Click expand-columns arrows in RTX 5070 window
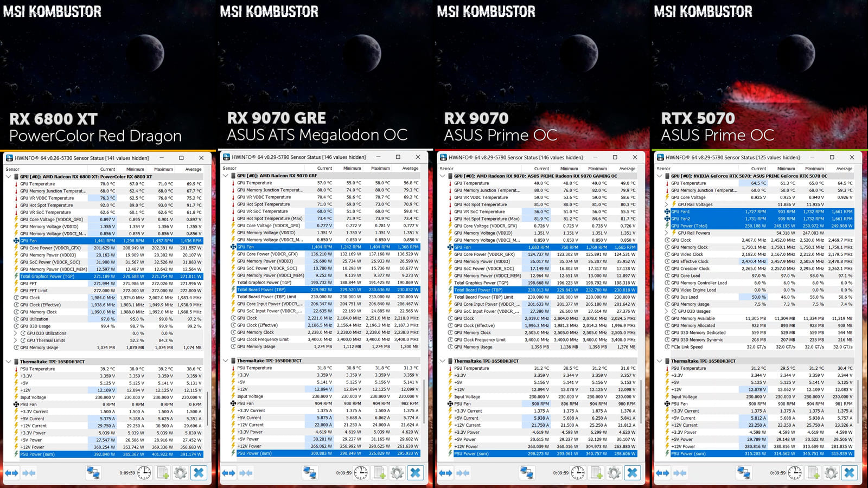The image size is (868, 488). (662, 473)
